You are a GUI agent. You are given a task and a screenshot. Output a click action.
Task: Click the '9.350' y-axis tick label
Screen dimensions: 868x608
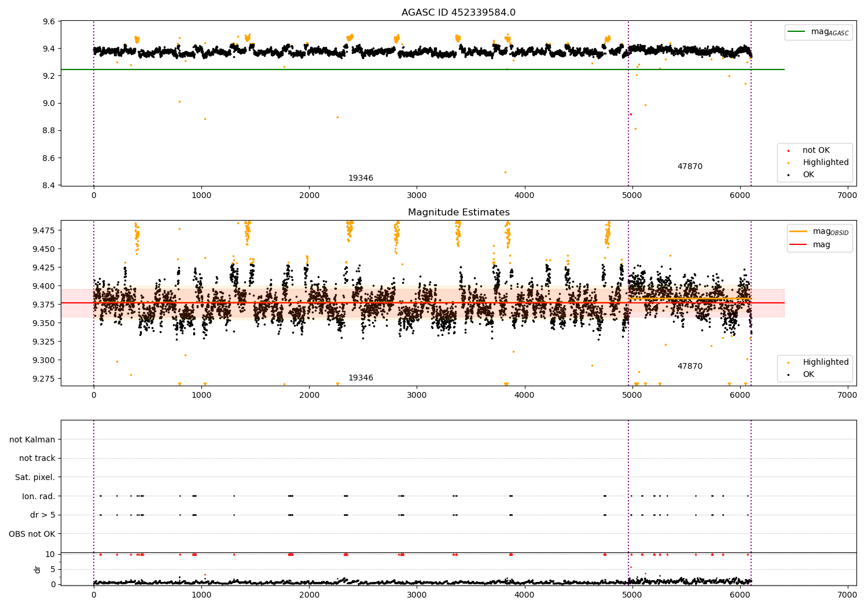43,323
